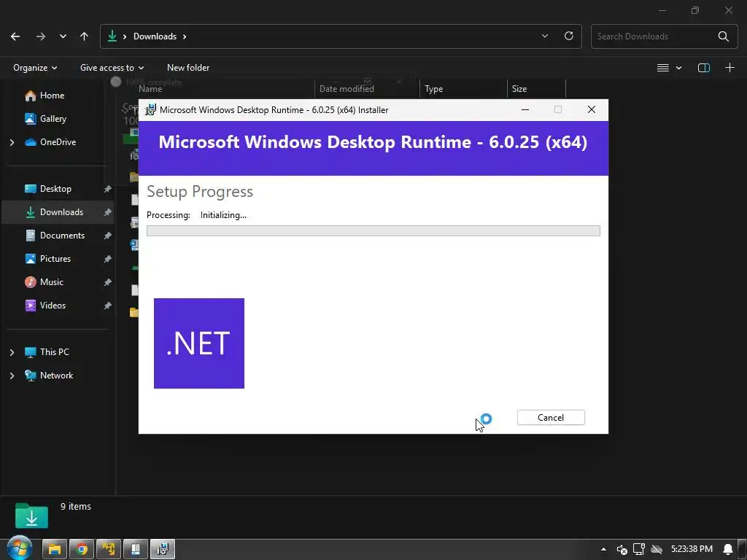Click the .NET logo image
Screen dimensions: 747x560
(199, 343)
